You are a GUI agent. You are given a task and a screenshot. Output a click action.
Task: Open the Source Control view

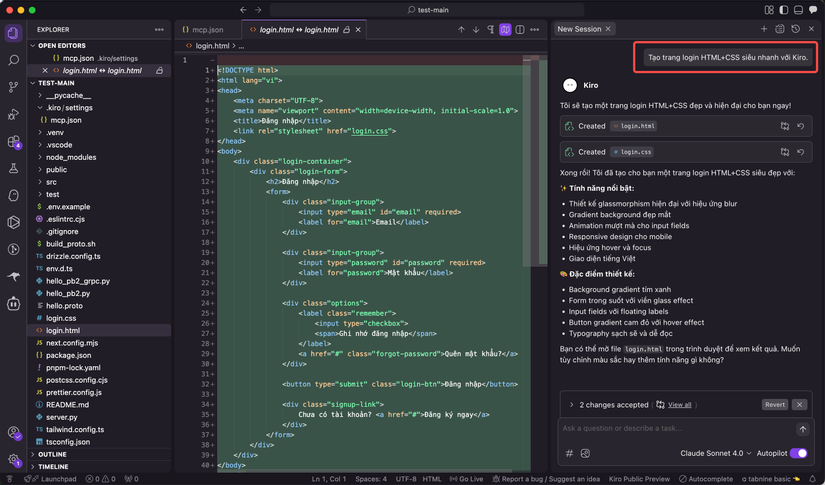[13, 87]
